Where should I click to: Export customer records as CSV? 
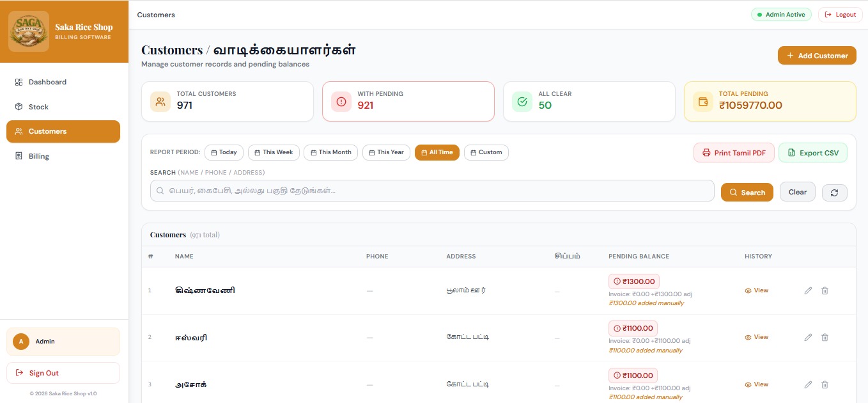click(813, 152)
